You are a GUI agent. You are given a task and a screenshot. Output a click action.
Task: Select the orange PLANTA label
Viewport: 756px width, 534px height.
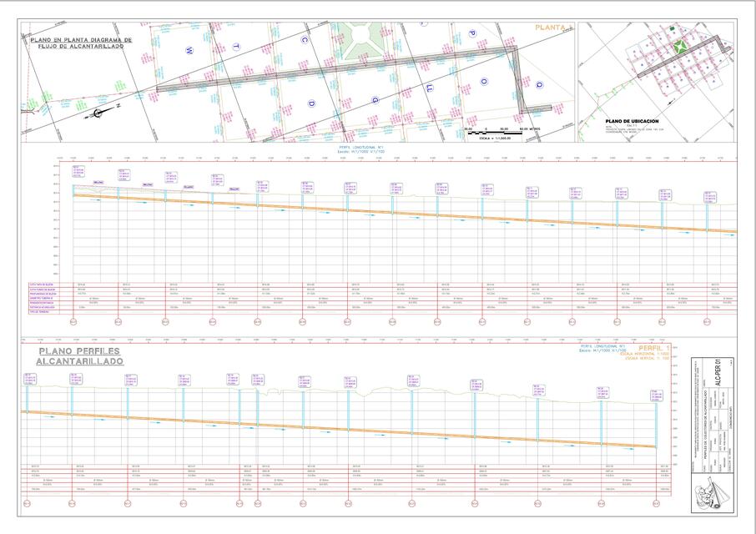(552, 28)
